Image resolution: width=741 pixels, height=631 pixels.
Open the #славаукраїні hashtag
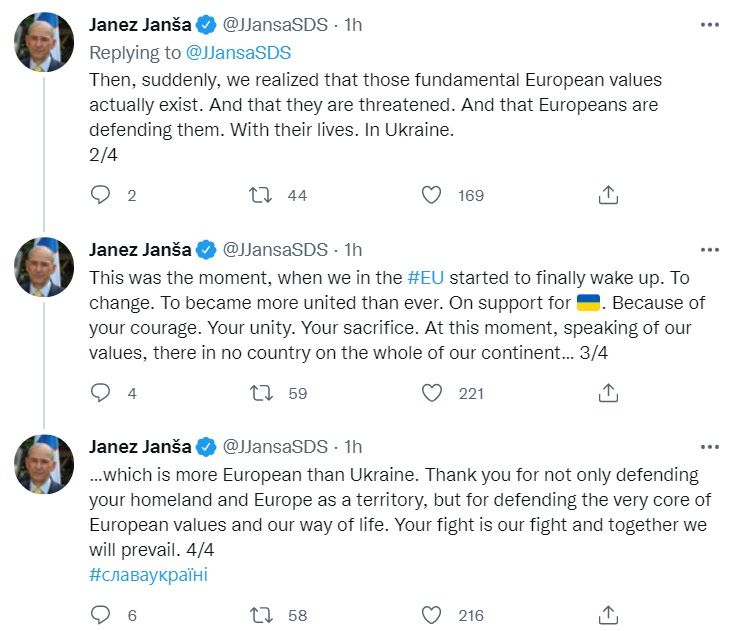click(148, 575)
